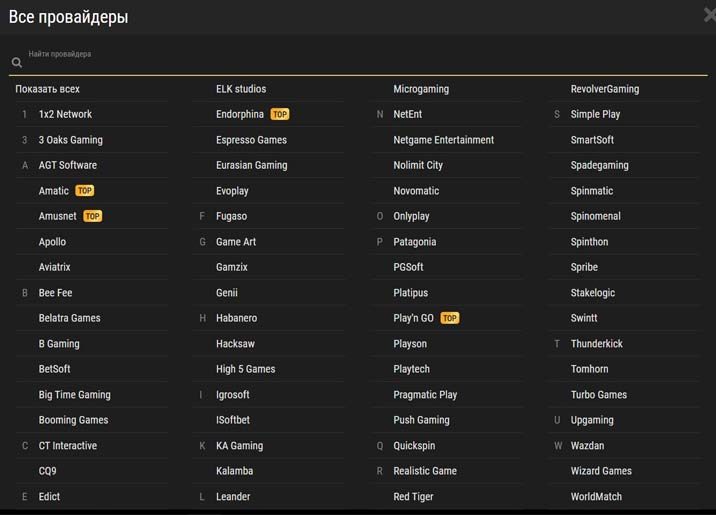Screen dimensions: 716x515
Task: Click the TOP badge beside Amusnet
Action: tap(93, 216)
